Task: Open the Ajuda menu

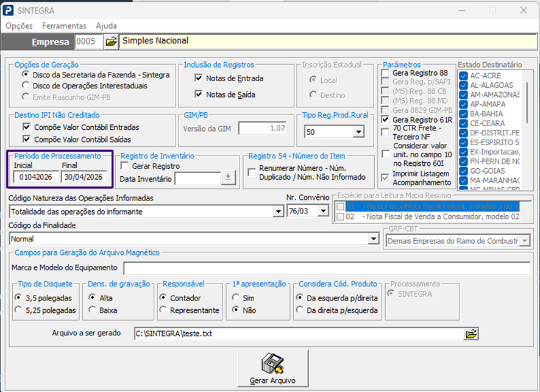Action: (x=107, y=26)
